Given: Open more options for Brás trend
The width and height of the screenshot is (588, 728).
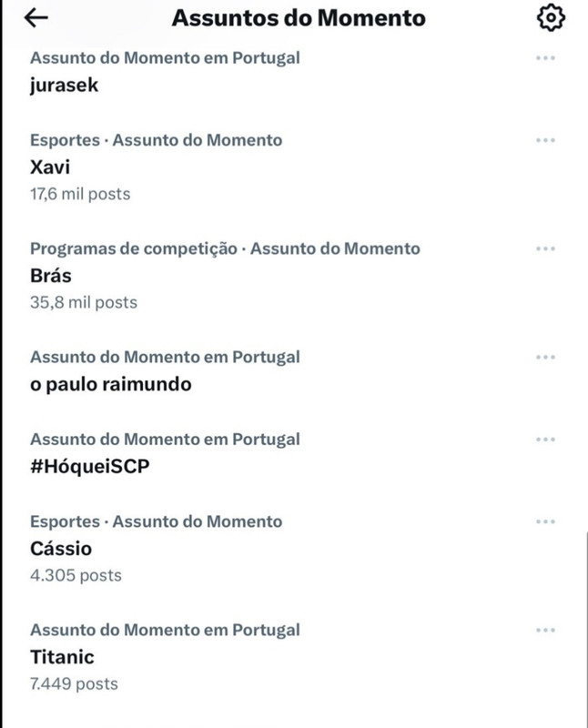Looking at the screenshot, I should pyautogui.click(x=545, y=248).
